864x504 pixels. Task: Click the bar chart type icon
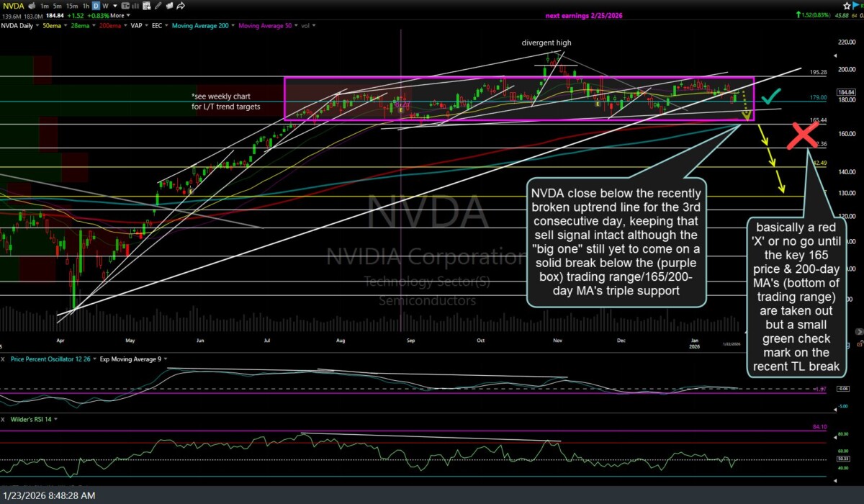click(135, 6)
